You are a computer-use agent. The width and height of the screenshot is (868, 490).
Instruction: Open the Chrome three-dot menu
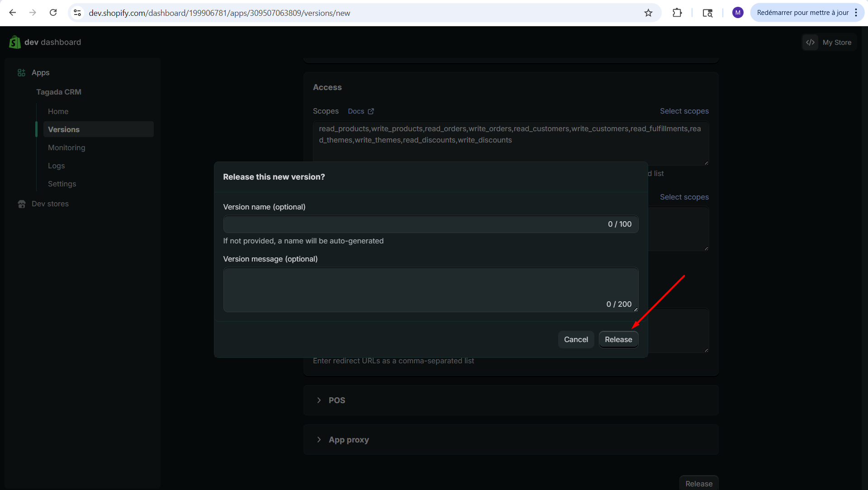click(x=856, y=13)
